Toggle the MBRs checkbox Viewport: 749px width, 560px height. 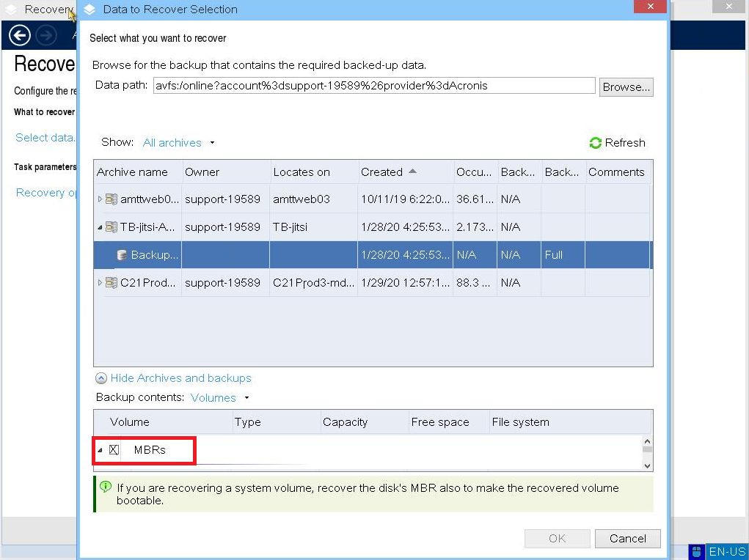[114, 450]
